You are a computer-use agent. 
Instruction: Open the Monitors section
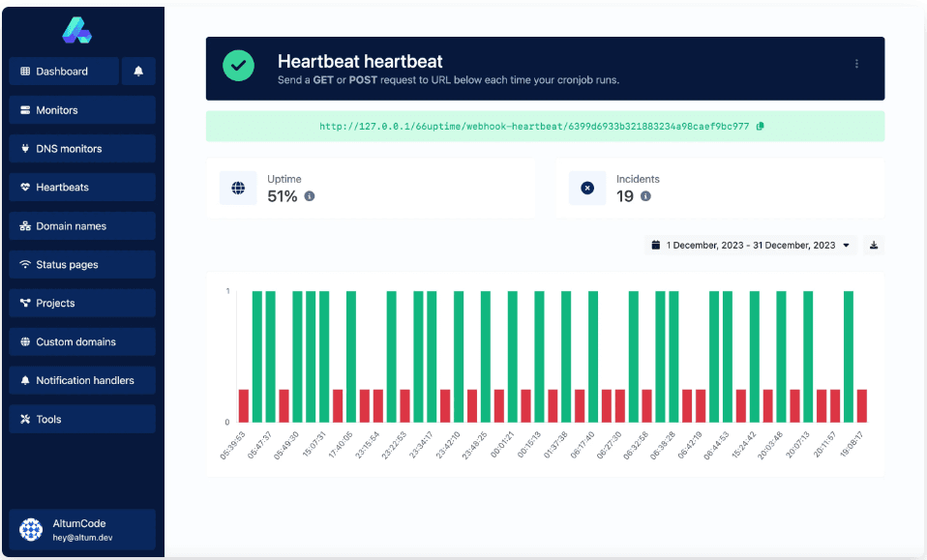81,110
